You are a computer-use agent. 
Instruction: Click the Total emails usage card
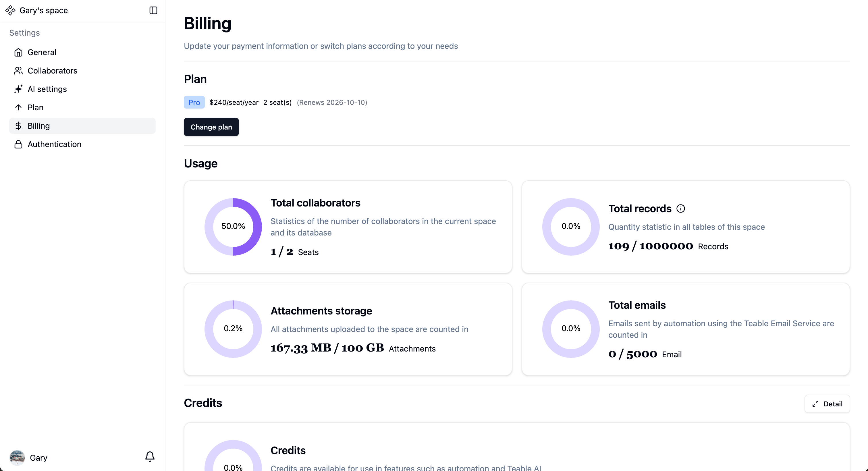coord(685,329)
